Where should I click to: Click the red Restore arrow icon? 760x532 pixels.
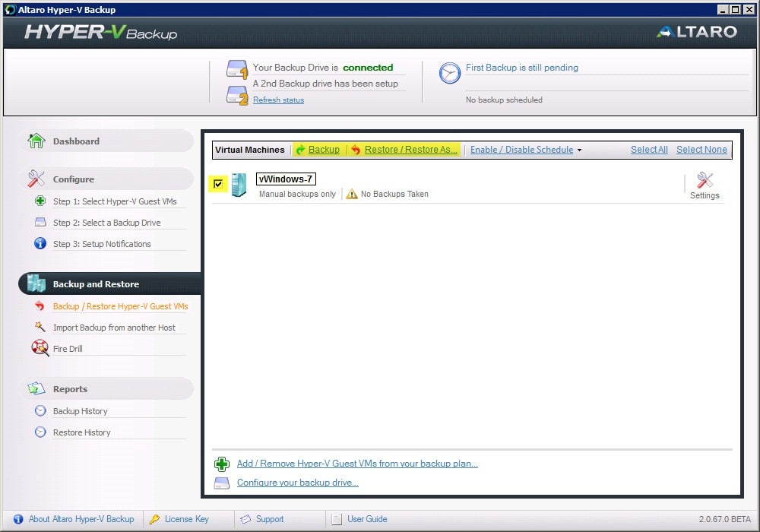pyautogui.click(x=356, y=150)
